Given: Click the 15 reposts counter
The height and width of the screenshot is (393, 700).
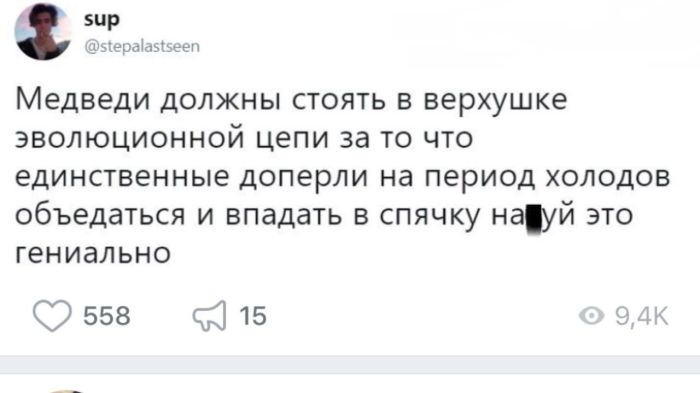Looking at the screenshot, I should (x=253, y=316).
